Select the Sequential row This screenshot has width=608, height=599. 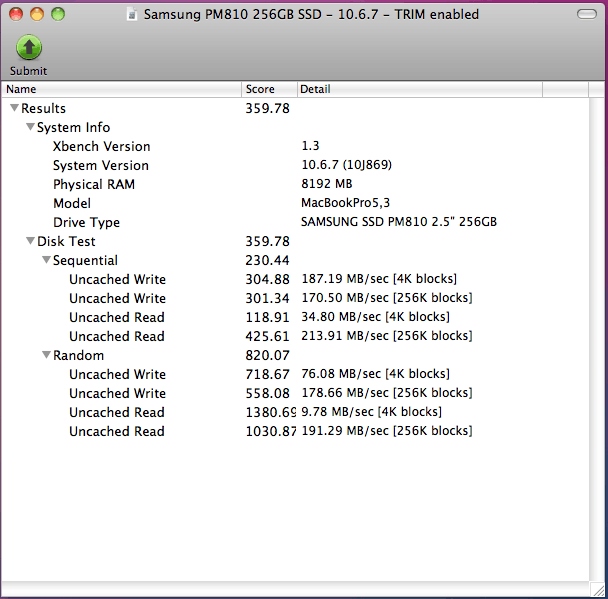click(x=295, y=260)
